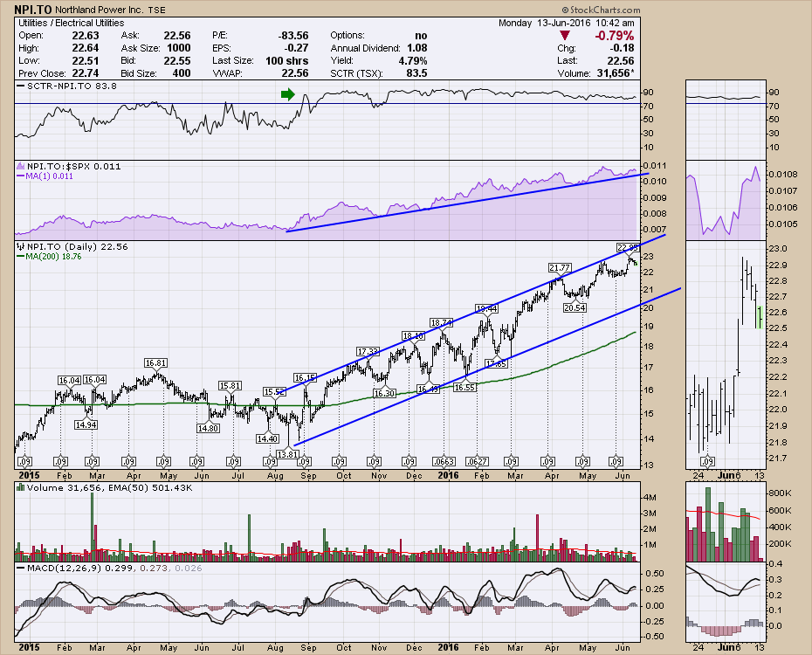
Task: Click the 16.55 low price label
Action: (464, 387)
